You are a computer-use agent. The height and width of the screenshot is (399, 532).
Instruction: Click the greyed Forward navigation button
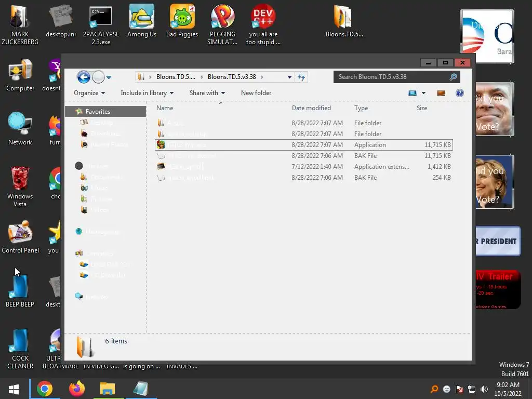pyautogui.click(x=98, y=77)
